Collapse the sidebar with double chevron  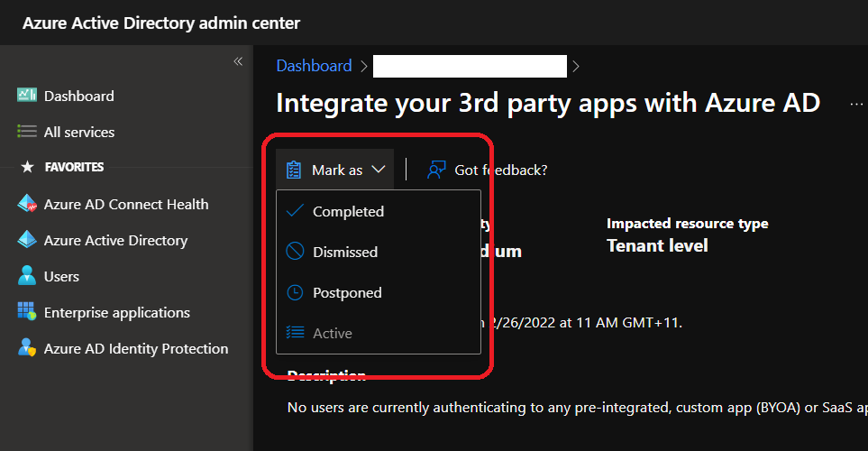point(238,61)
